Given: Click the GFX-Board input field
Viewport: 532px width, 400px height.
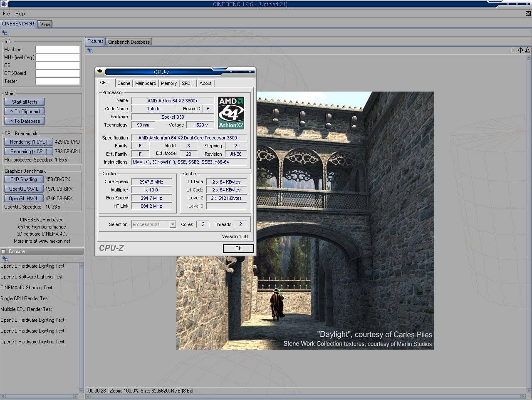Looking at the screenshot, I should coord(57,73).
